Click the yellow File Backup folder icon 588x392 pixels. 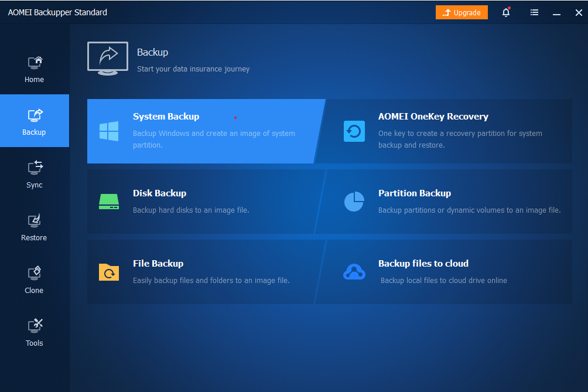[109, 272]
